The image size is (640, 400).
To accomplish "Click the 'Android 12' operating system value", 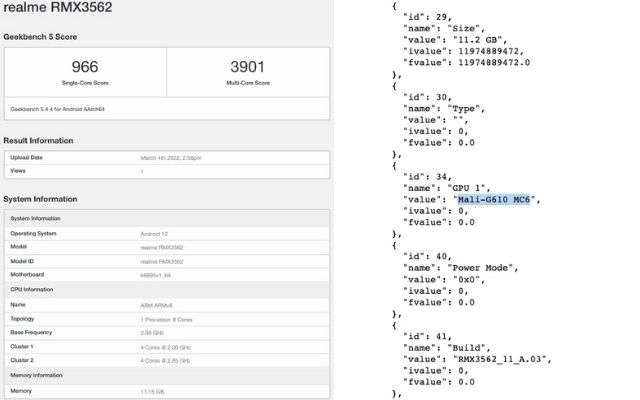I will point(154,234).
